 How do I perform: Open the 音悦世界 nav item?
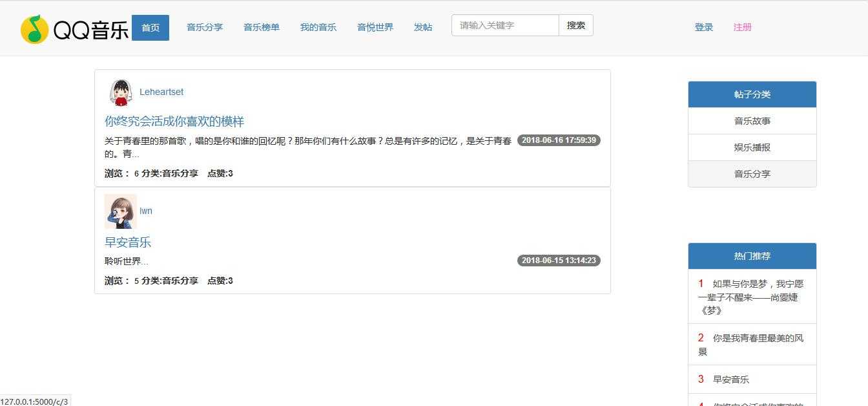pos(375,27)
